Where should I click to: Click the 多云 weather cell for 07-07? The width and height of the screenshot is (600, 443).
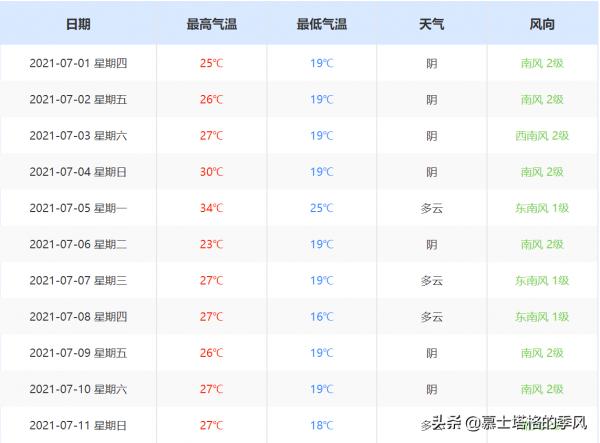432,280
